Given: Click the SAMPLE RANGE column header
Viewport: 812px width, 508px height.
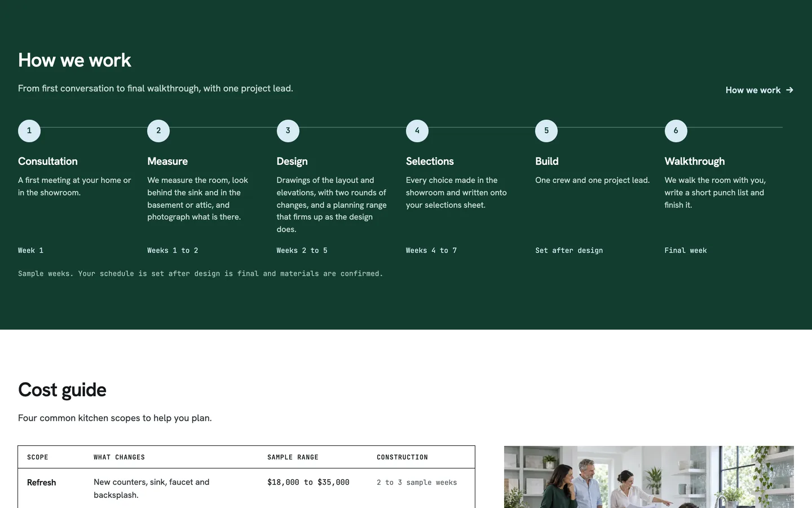Looking at the screenshot, I should tap(293, 457).
